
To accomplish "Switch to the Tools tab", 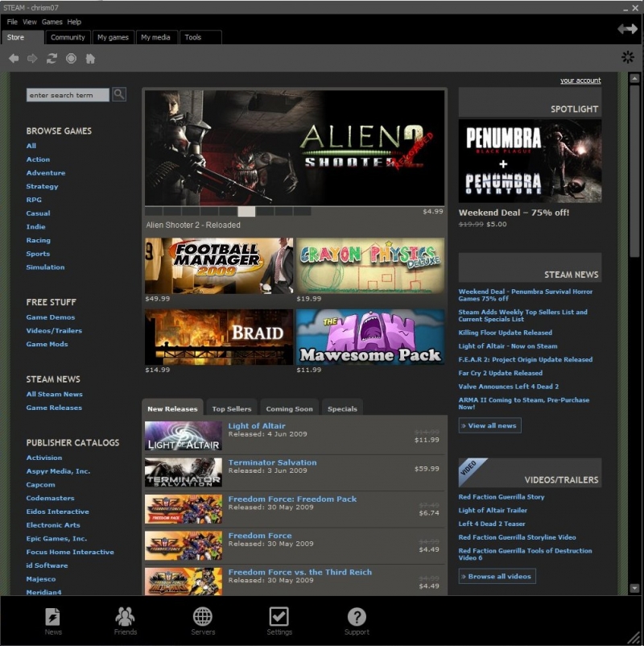I will (x=200, y=37).
